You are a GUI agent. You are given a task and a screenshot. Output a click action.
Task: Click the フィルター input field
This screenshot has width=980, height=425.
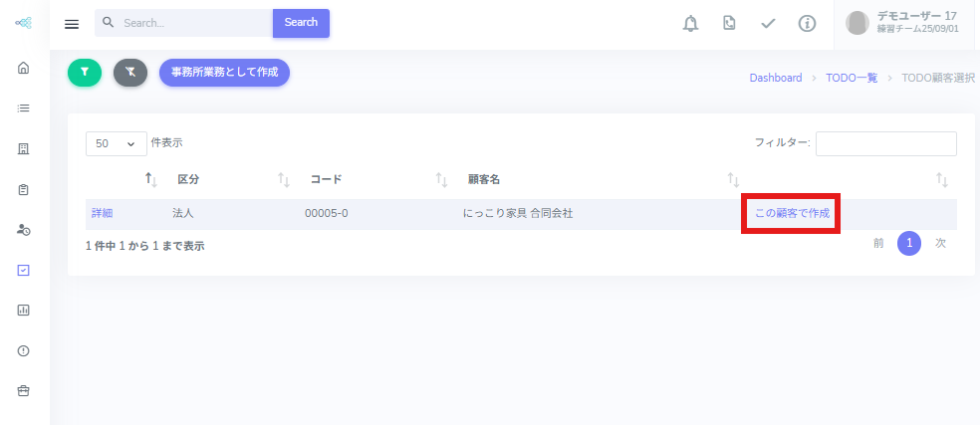tap(885, 143)
